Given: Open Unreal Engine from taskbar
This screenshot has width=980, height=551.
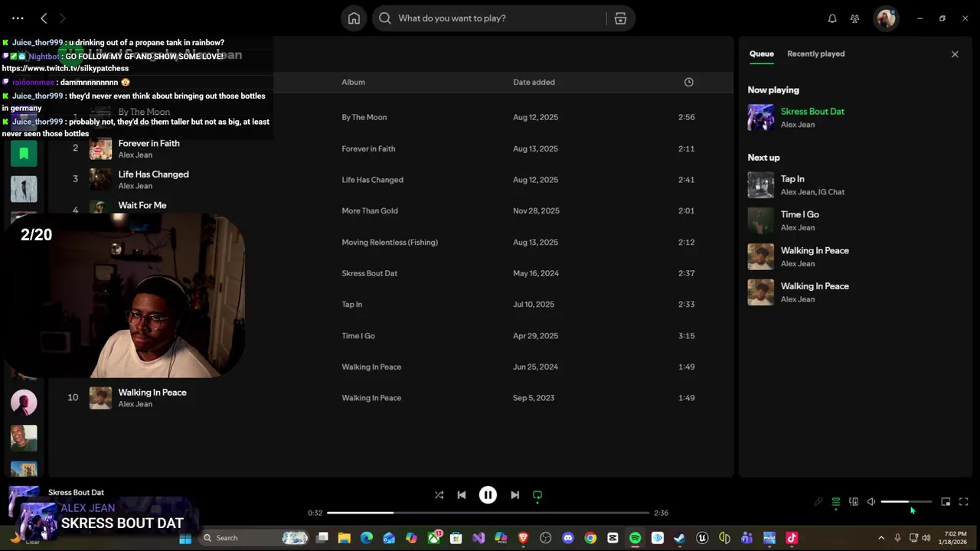Looking at the screenshot, I should point(702,538).
